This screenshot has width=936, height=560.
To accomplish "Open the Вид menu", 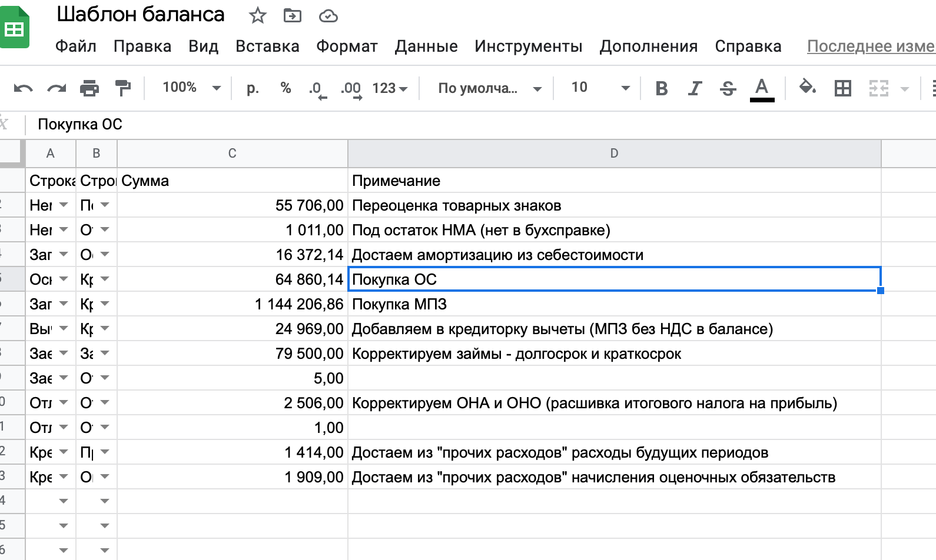I will pos(204,46).
